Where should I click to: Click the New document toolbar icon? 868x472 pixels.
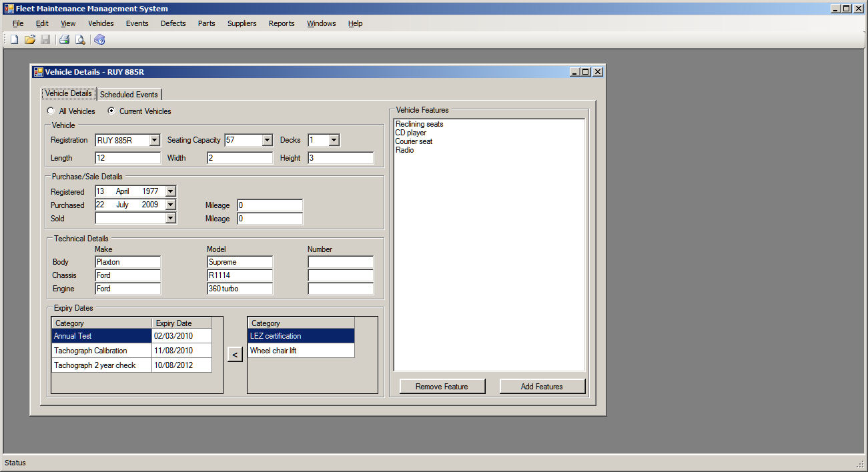pyautogui.click(x=14, y=40)
